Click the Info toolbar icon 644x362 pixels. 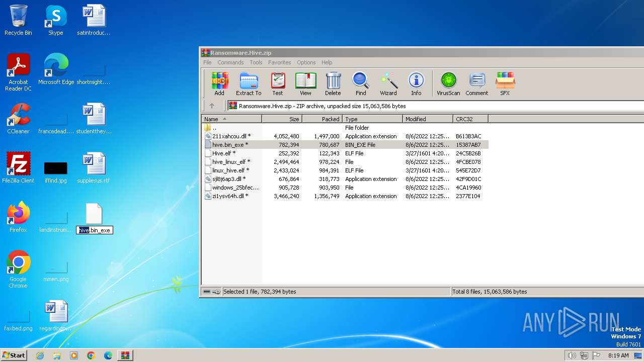click(416, 83)
